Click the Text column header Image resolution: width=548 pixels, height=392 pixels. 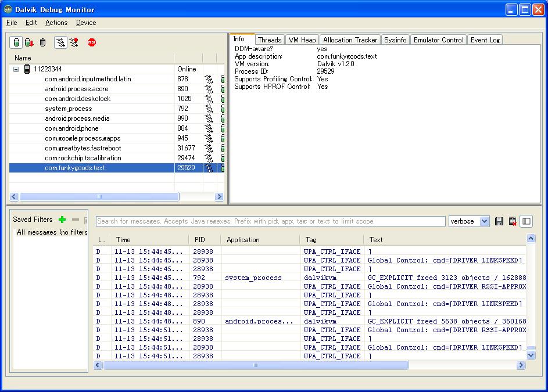coord(445,240)
